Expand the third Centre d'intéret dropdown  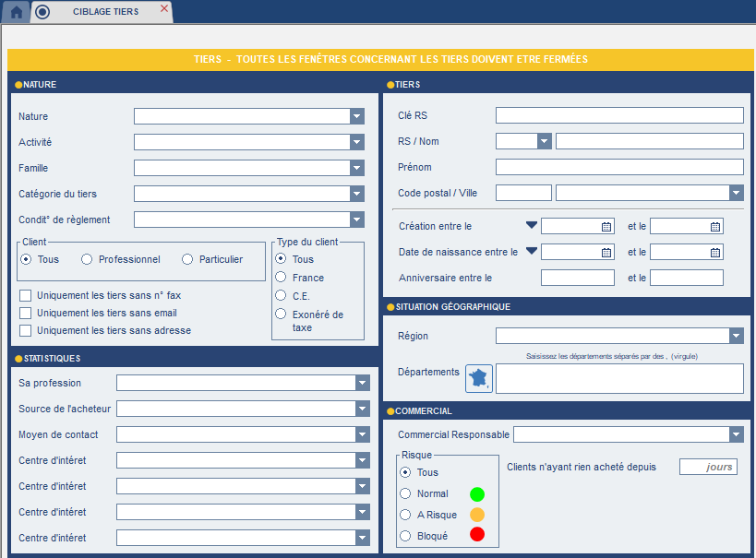click(x=363, y=512)
